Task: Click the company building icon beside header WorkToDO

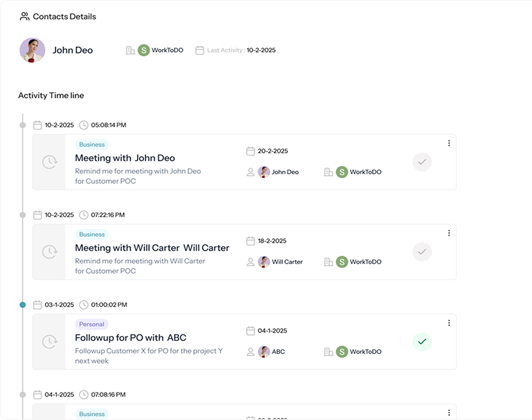Action: tap(130, 50)
